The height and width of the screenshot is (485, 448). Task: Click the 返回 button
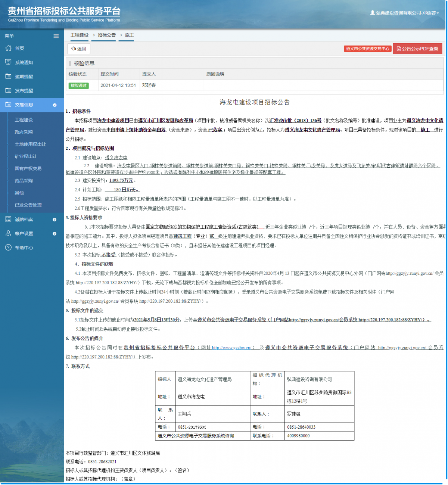click(78, 49)
